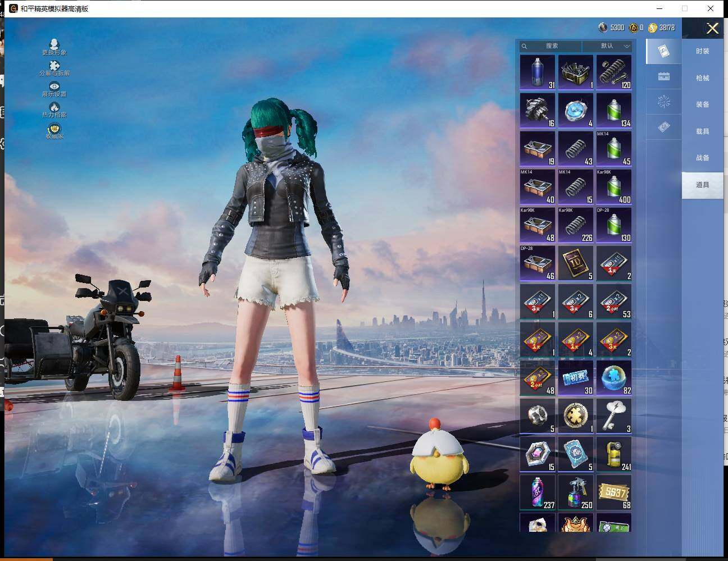728x561 pixels.
Task: Select the 载具 vehicles tab
Action: point(702,131)
